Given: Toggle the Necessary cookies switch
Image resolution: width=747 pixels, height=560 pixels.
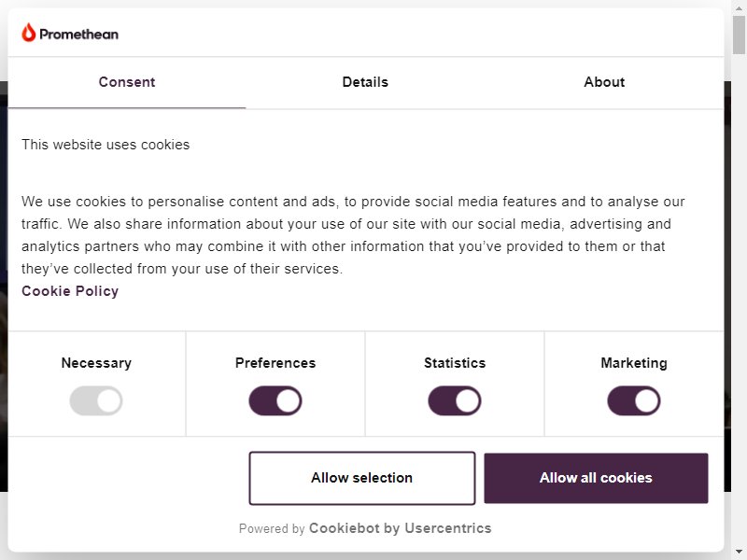Looking at the screenshot, I should point(96,400).
